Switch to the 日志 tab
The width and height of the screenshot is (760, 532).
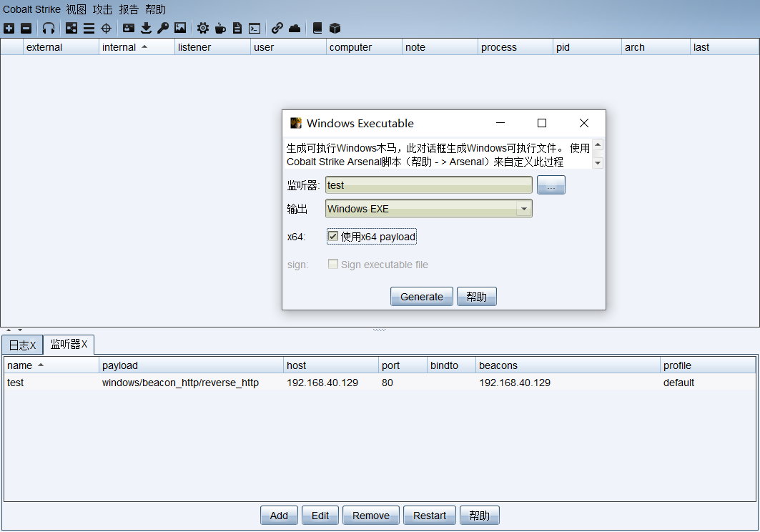tap(22, 345)
